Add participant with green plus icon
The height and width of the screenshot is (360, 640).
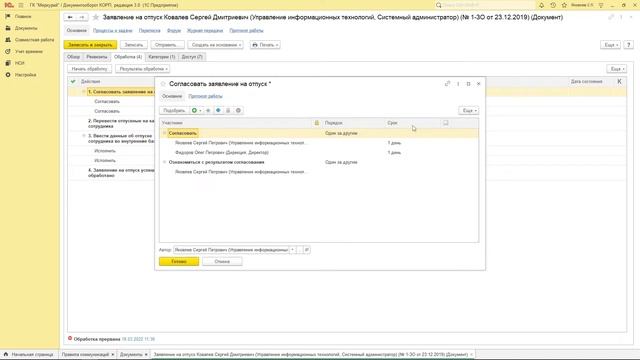(195, 111)
